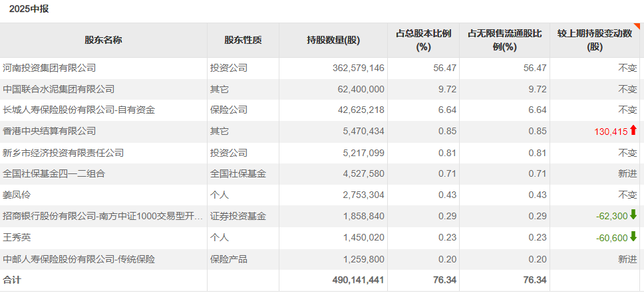Image resolution: width=644 pixels, height=293 pixels.
Task: Click the 股东名称 column header
Action: (104, 41)
